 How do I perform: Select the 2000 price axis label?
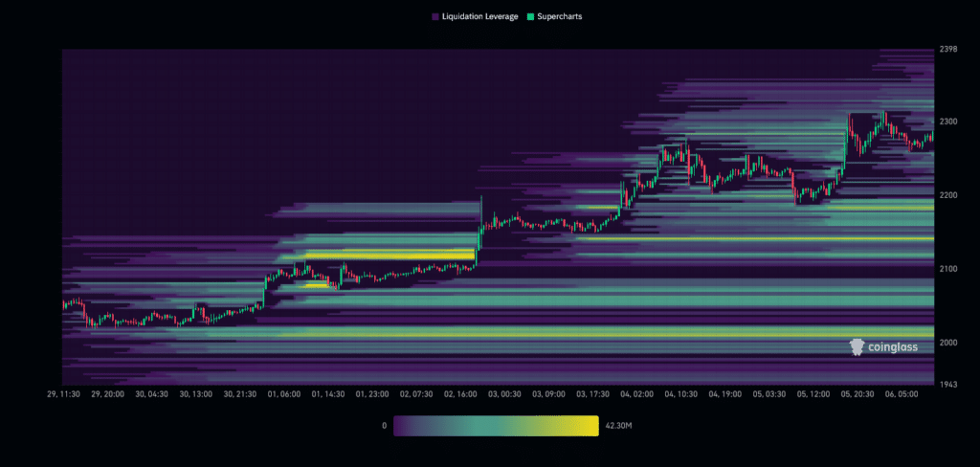[947, 343]
